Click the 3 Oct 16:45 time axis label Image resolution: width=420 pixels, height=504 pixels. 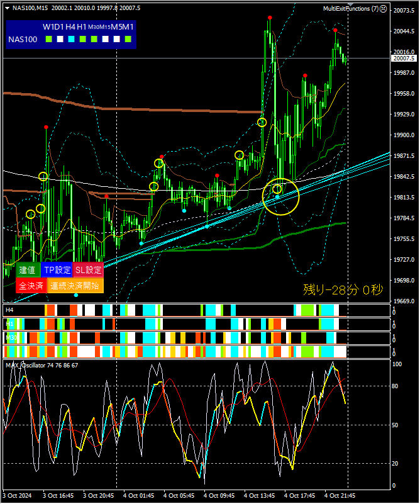[x=58, y=496]
